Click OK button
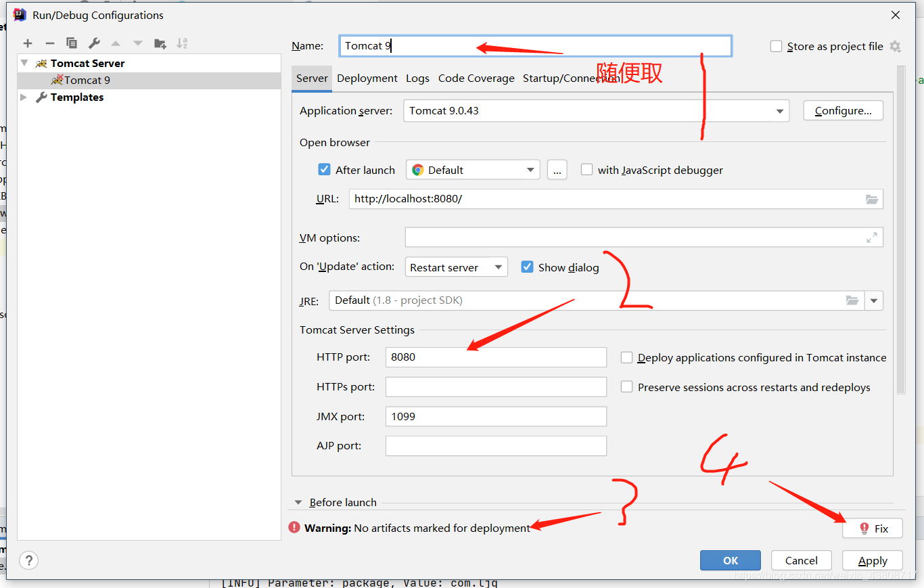The image size is (924, 588). (731, 560)
